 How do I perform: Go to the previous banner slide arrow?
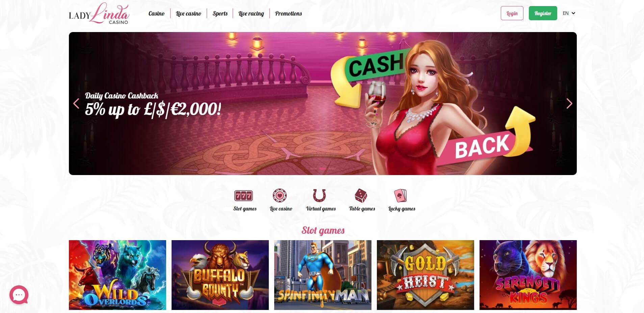tap(76, 104)
